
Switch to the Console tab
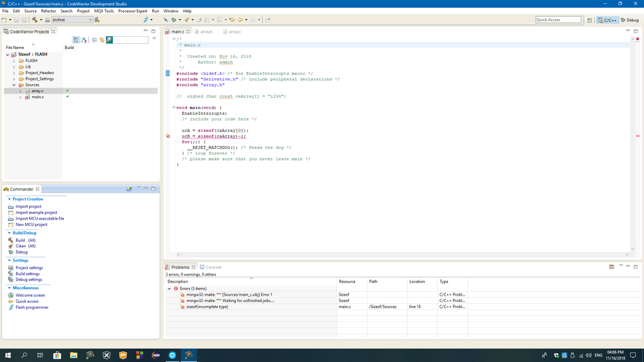[x=211, y=267]
